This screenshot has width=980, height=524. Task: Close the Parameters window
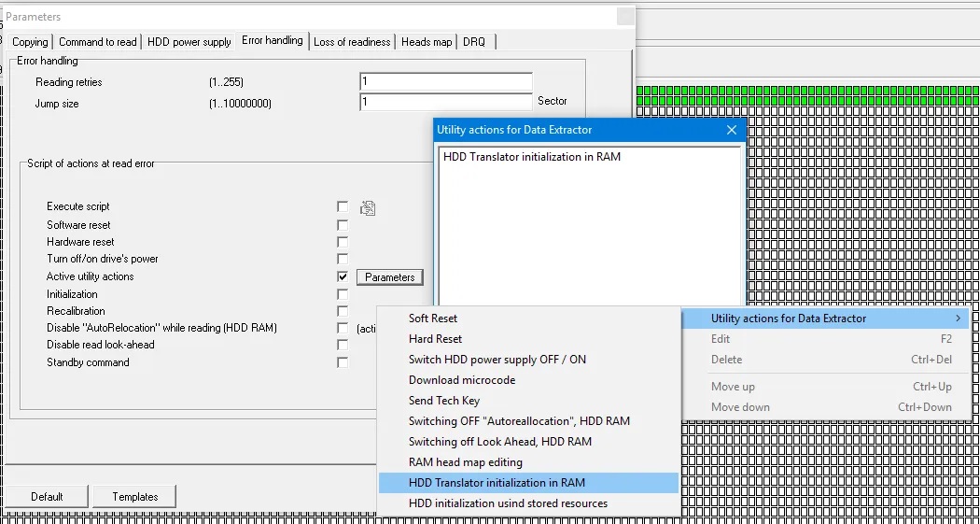pos(624,17)
